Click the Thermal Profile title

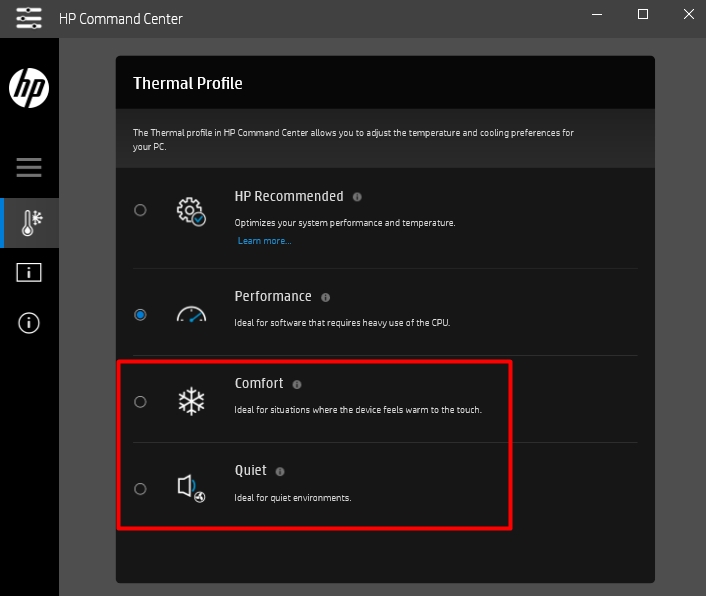(x=188, y=83)
